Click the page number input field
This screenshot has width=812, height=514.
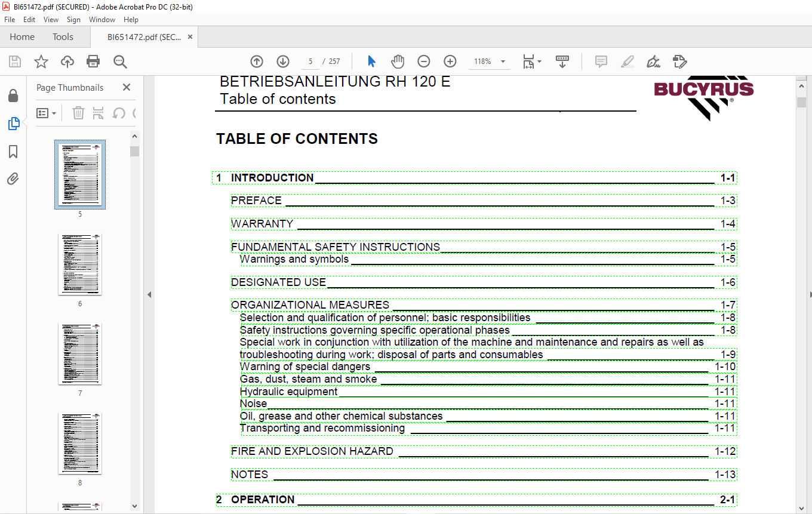pos(310,61)
